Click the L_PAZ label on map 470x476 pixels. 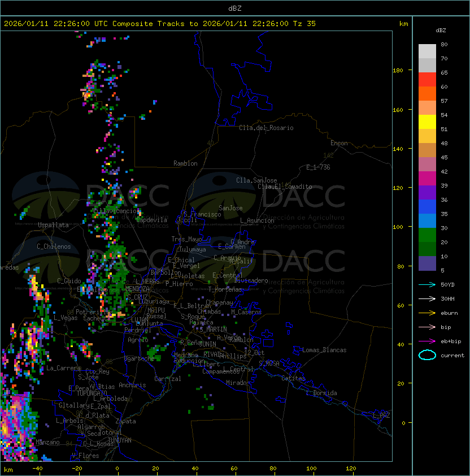point(381,416)
